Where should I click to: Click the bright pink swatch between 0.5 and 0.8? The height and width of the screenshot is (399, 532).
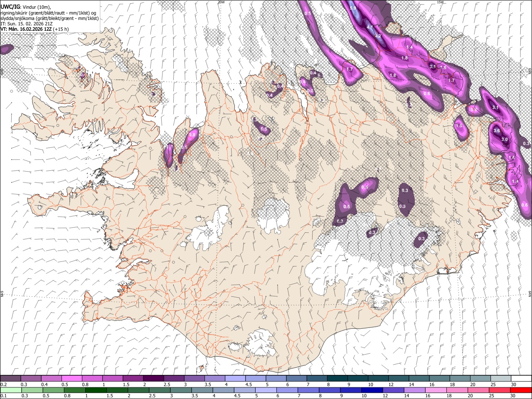tap(71, 378)
